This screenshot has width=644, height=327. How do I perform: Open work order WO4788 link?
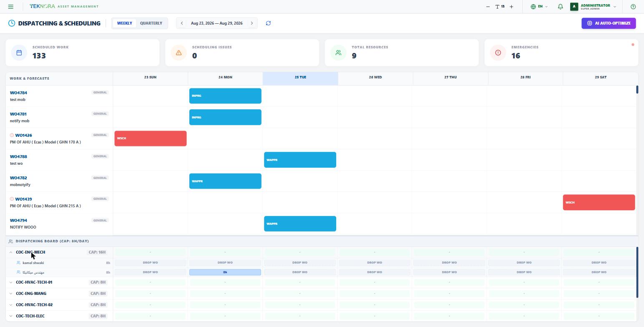[18, 157]
